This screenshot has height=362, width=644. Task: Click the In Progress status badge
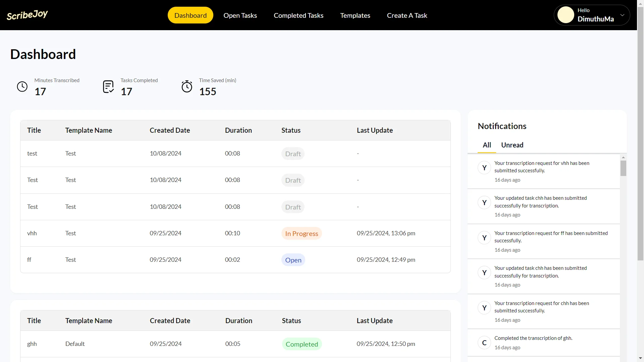click(x=301, y=234)
